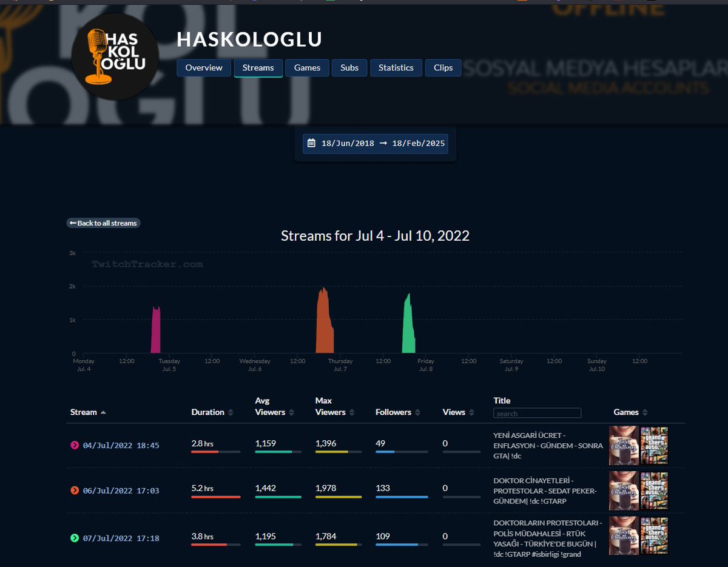Viewport: 728px width, 567px height.
Task: Click followers value 49
Action: [x=380, y=443]
